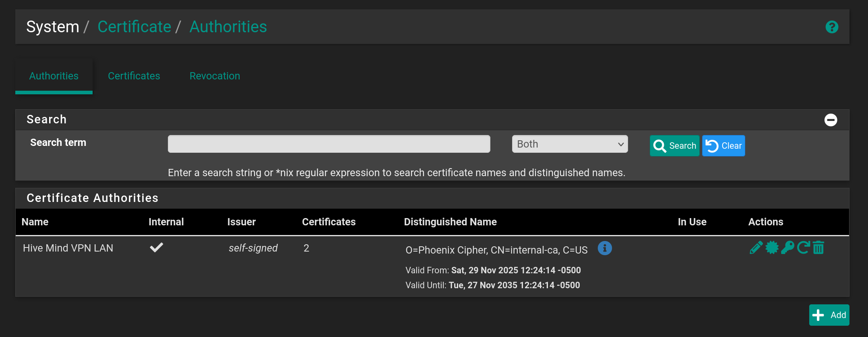Focus the Search term input field

329,144
